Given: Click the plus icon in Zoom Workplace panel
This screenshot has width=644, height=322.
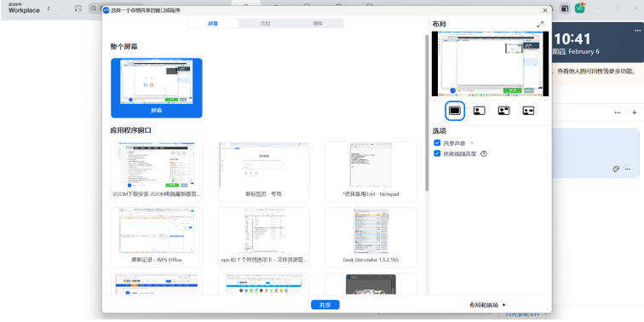Looking at the screenshot, I should click(x=634, y=112).
